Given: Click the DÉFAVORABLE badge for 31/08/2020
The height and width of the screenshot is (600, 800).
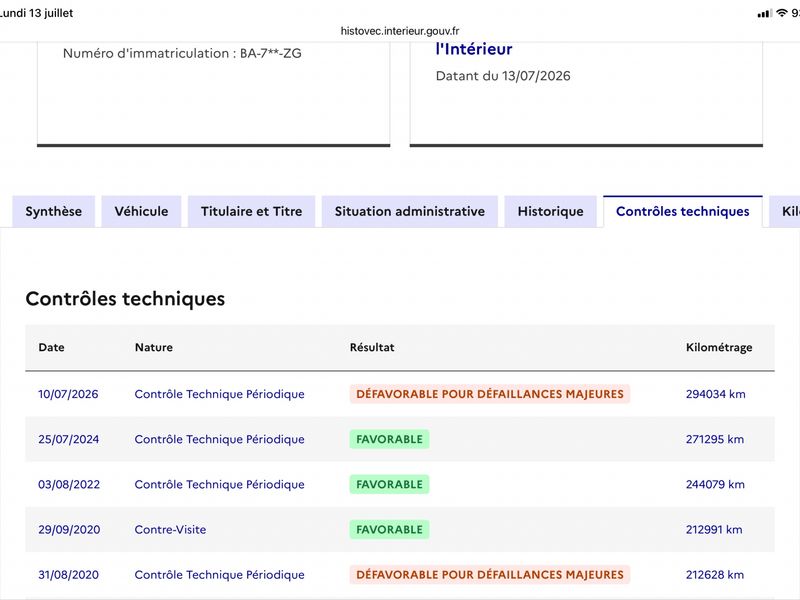Looking at the screenshot, I should 490,574.
